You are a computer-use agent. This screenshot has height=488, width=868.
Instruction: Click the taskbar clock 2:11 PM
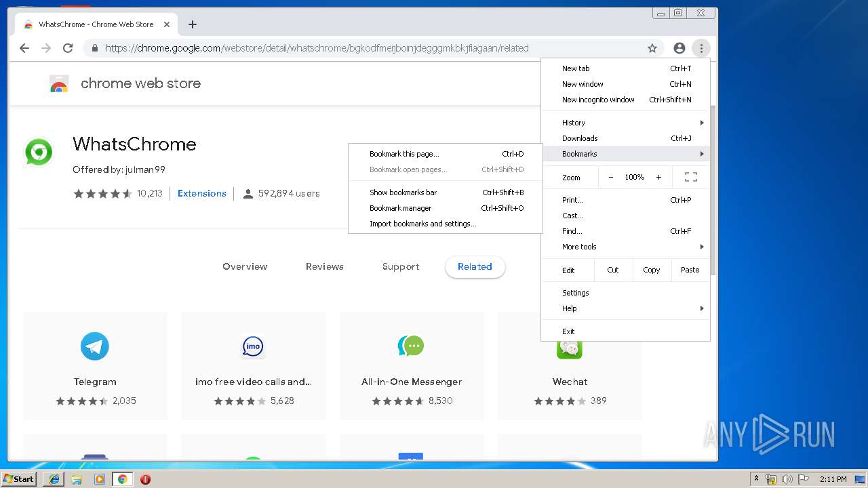(833, 479)
